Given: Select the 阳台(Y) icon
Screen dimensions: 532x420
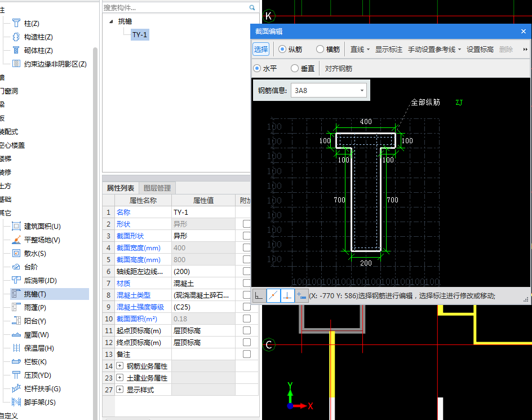Looking at the screenshot, I should 16,321.
